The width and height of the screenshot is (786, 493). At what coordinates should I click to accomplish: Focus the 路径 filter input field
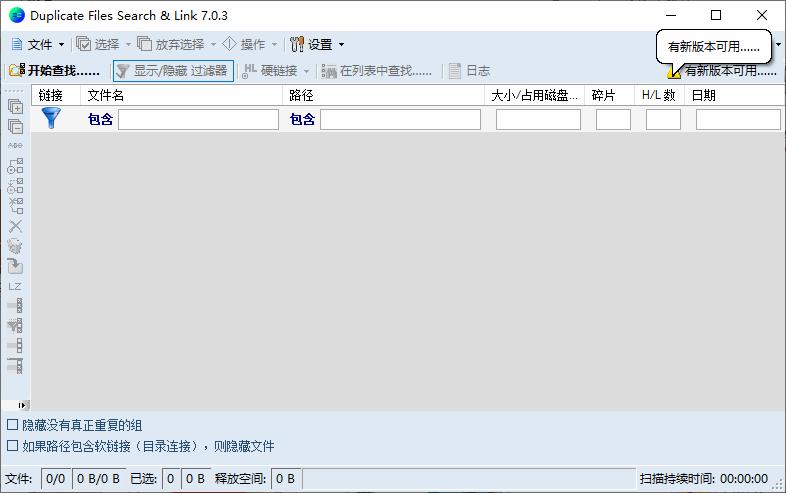tap(401, 120)
